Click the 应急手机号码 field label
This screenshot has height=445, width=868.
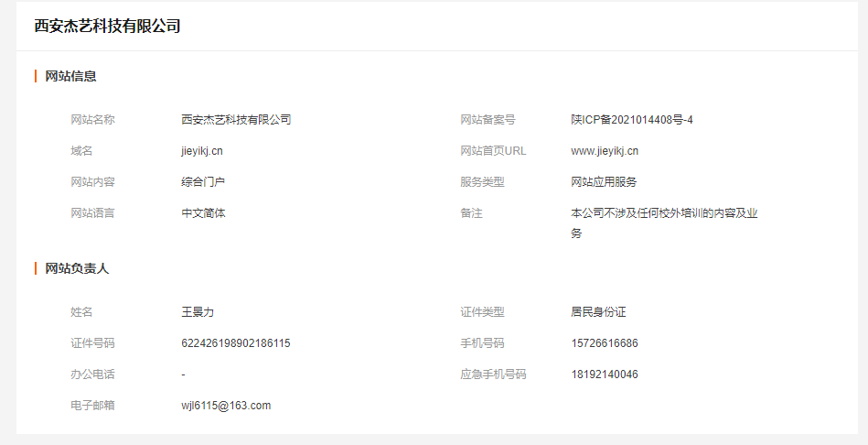(493, 374)
